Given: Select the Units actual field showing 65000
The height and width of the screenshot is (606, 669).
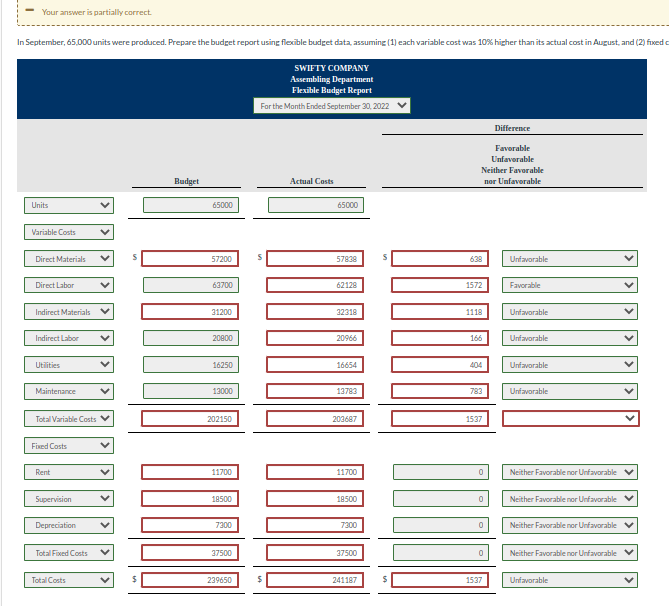Looking at the screenshot, I should [x=316, y=205].
